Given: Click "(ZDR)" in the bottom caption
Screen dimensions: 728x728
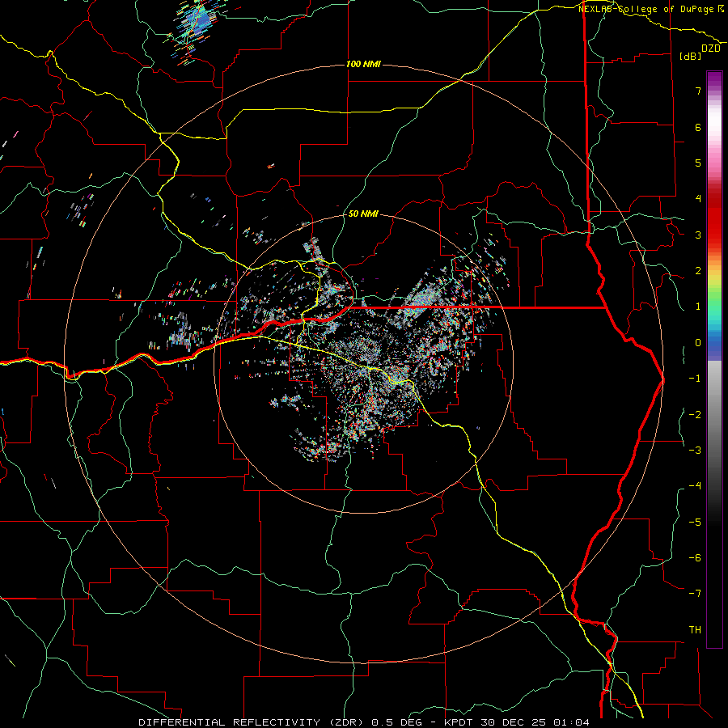Looking at the screenshot, I should (346, 722).
